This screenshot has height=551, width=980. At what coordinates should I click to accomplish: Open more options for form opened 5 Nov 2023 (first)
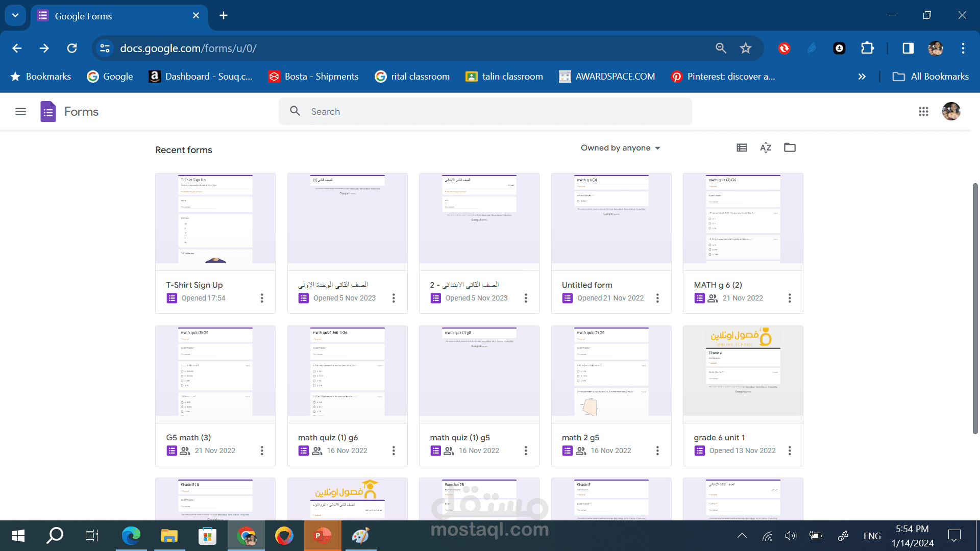coord(394,298)
